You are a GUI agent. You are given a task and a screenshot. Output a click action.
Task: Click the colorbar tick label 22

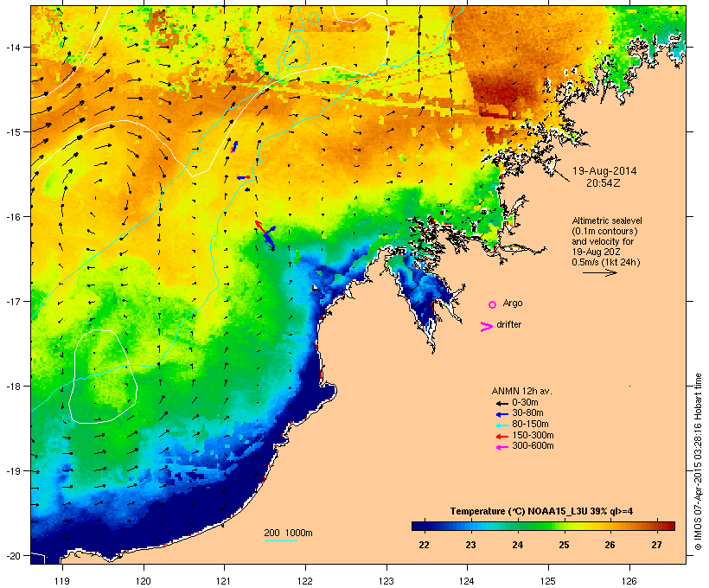(x=424, y=545)
